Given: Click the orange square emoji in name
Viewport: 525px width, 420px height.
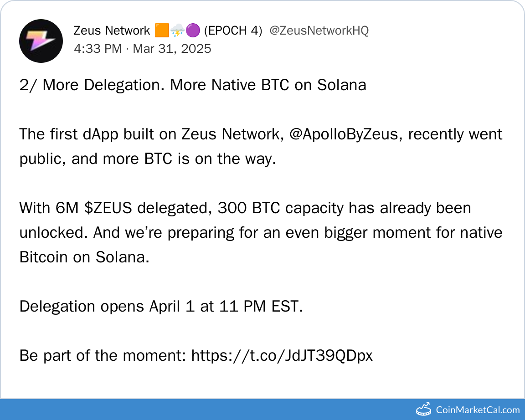Looking at the screenshot, I should point(162,31).
